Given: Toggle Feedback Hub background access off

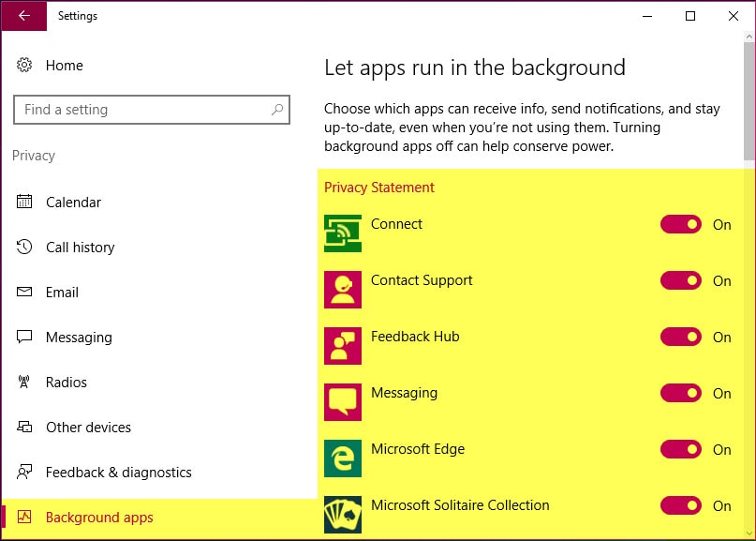Looking at the screenshot, I should (x=680, y=338).
